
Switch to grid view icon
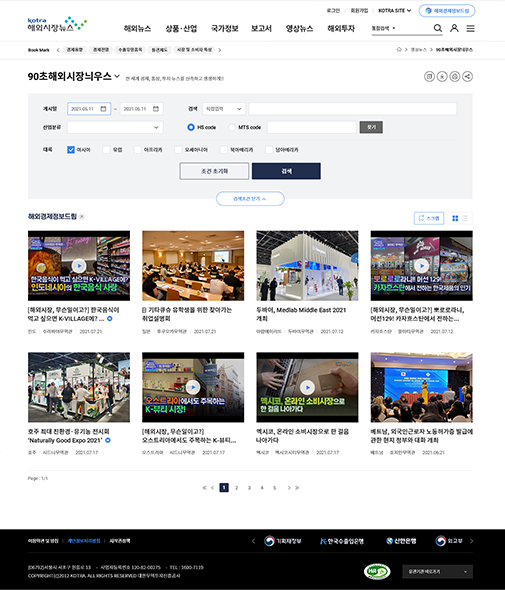(x=455, y=218)
